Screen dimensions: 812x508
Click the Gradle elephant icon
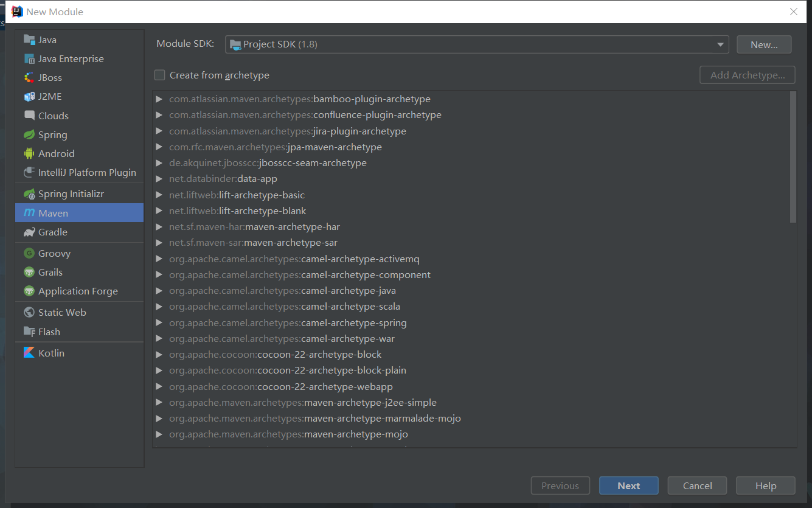point(29,232)
